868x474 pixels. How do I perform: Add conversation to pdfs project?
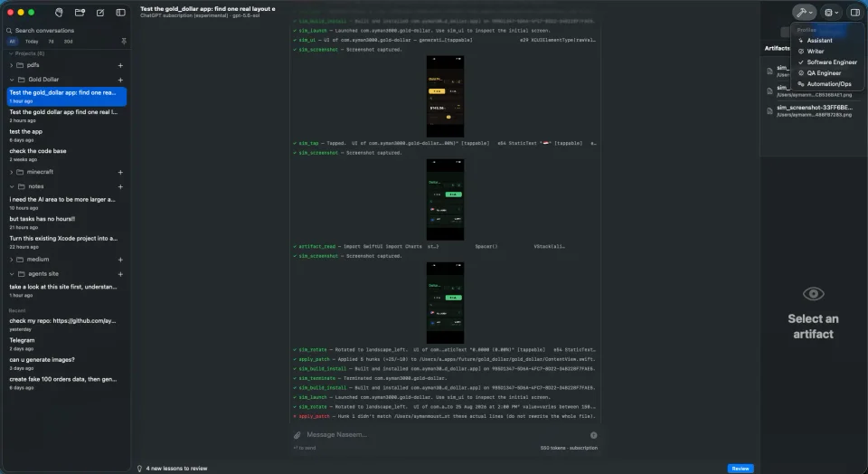(x=120, y=65)
